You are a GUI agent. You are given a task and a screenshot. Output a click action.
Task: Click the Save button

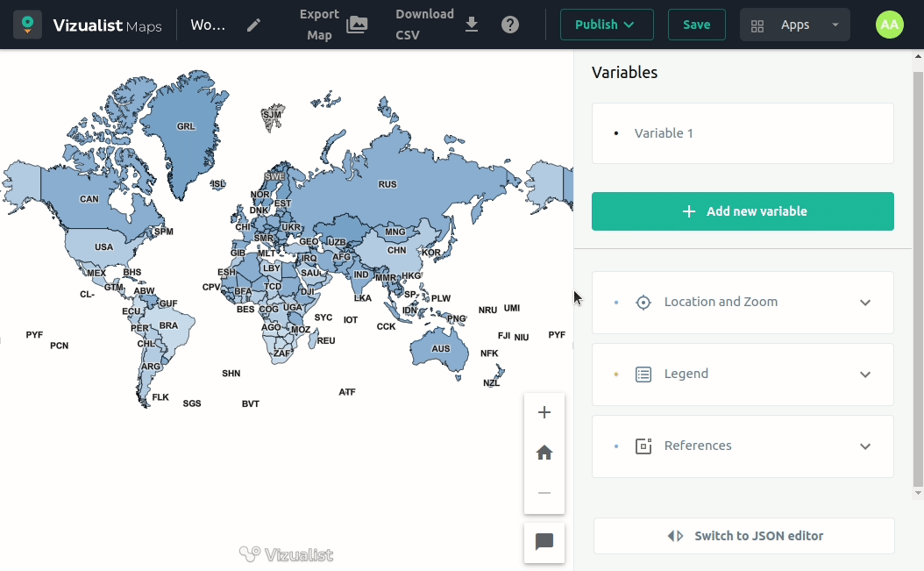click(x=696, y=25)
